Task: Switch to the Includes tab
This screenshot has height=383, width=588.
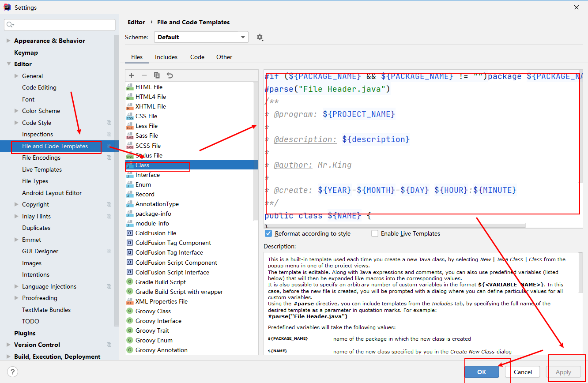Action: coord(166,57)
